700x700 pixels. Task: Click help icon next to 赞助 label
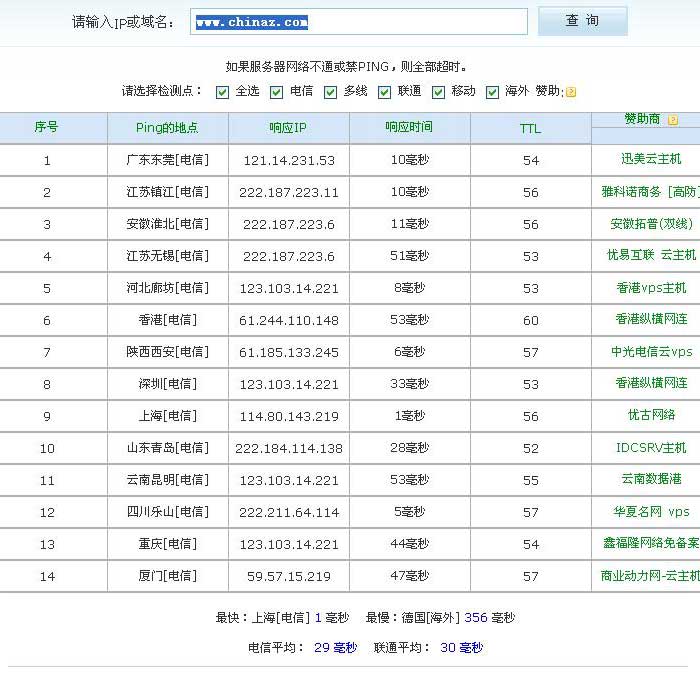[571, 92]
